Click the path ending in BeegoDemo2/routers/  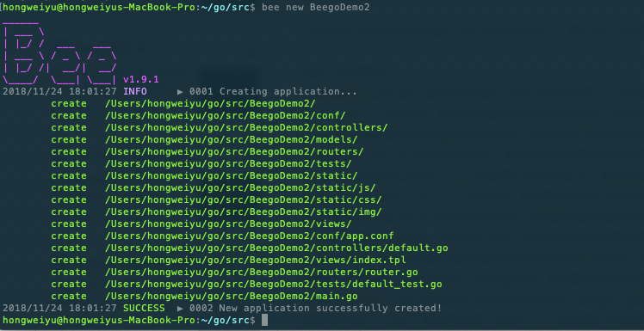pyautogui.click(x=234, y=152)
